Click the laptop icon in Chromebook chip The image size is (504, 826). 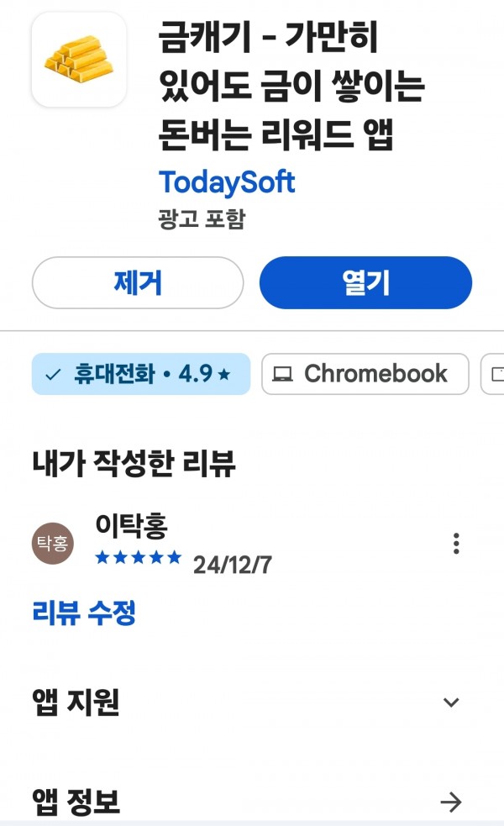click(283, 374)
